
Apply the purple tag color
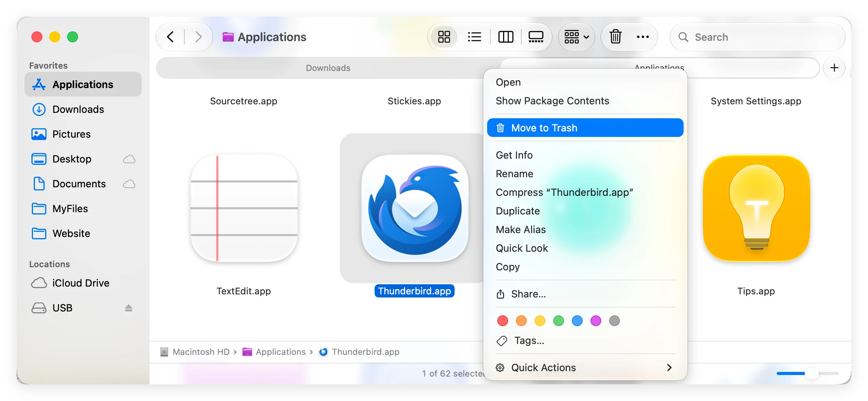tap(596, 321)
